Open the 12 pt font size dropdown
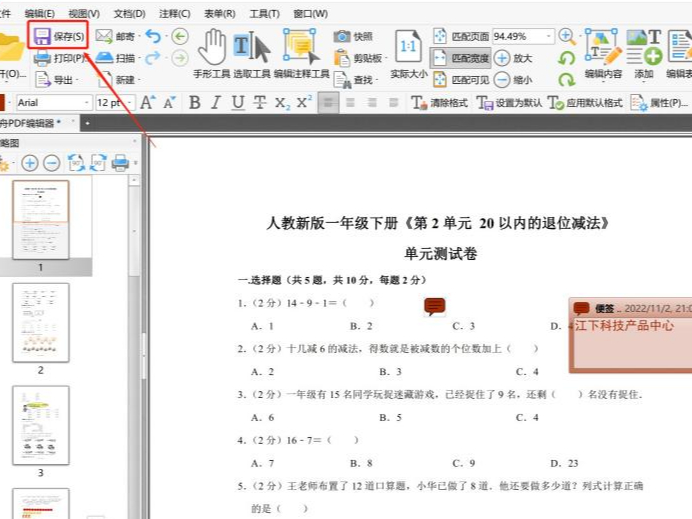Screen dimensions: 692x519 (130, 103)
